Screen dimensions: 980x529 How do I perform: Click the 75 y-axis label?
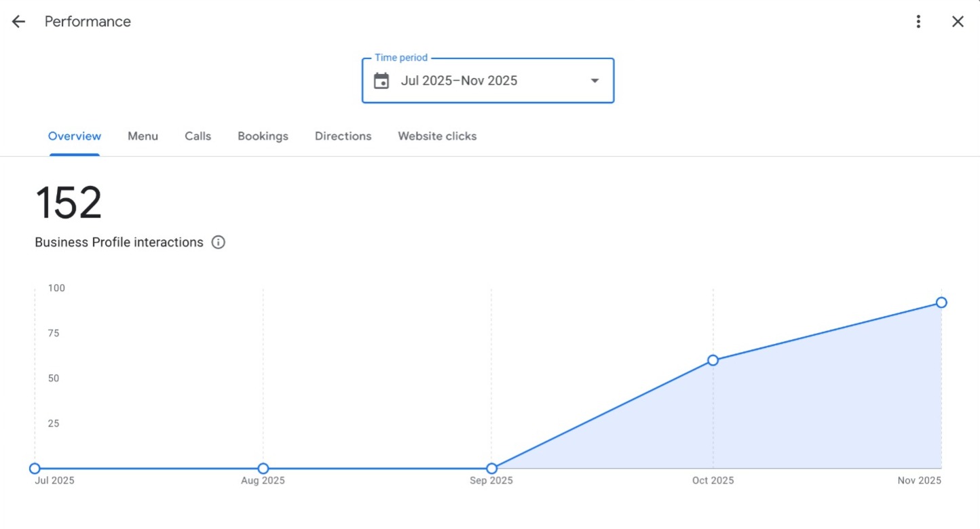click(x=54, y=333)
